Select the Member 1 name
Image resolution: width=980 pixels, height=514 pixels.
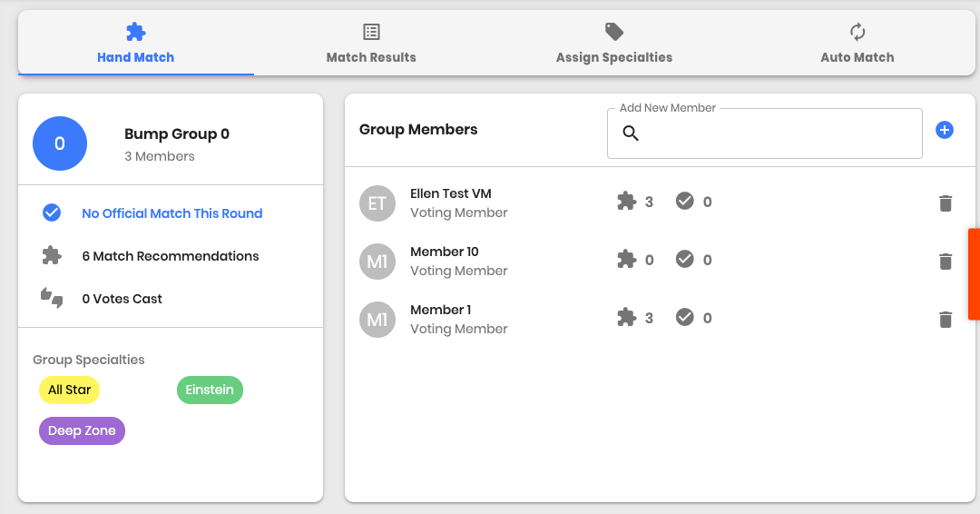click(441, 311)
